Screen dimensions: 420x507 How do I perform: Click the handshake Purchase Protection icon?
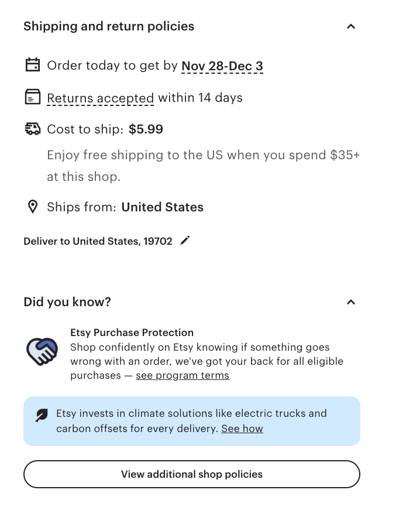click(x=42, y=351)
